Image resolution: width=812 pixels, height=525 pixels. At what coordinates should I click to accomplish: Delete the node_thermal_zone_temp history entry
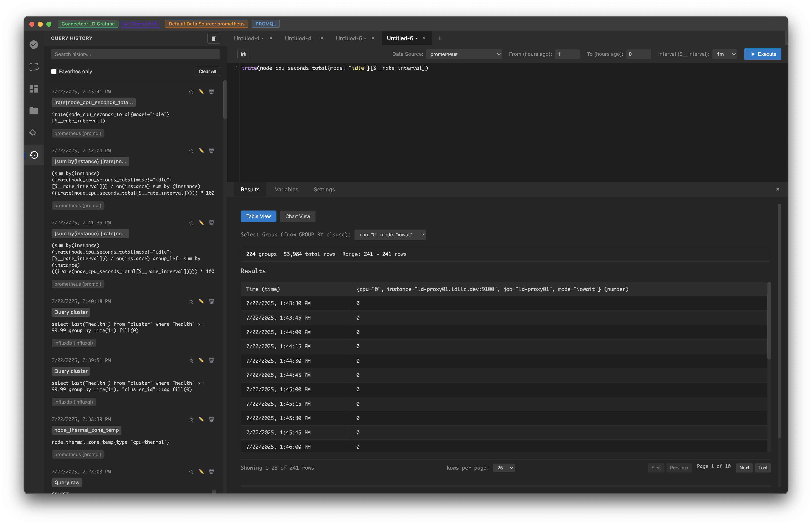tap(211, 419)
